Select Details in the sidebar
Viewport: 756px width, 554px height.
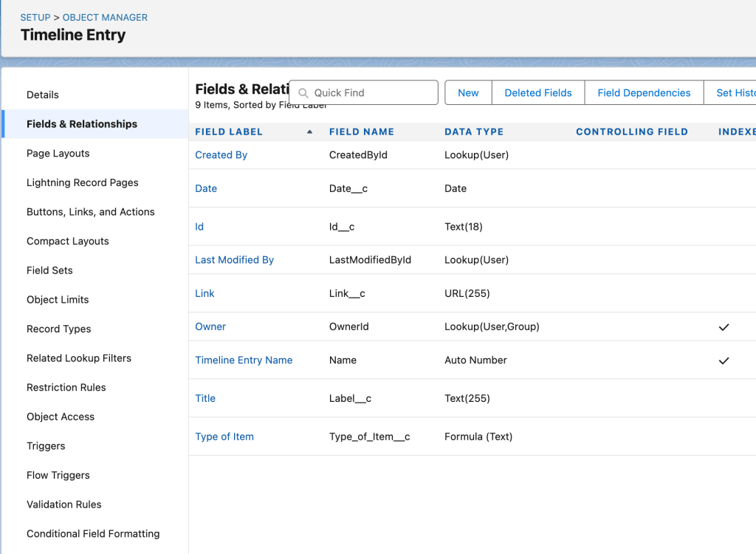(42, 95)
